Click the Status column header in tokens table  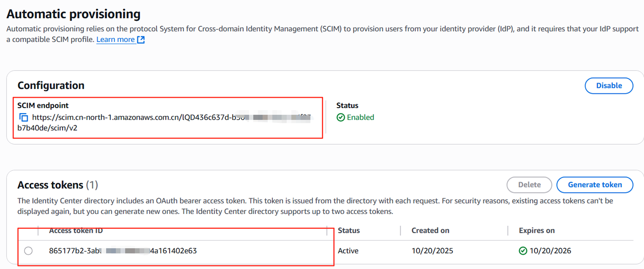pyautogui.click(x=349, y=231)
